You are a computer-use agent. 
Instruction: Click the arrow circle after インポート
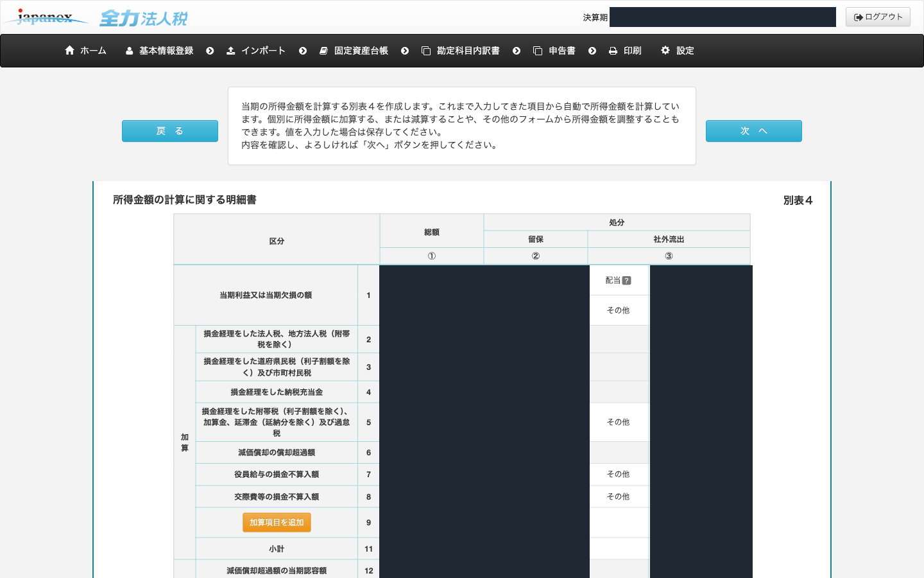click(303, 51)
